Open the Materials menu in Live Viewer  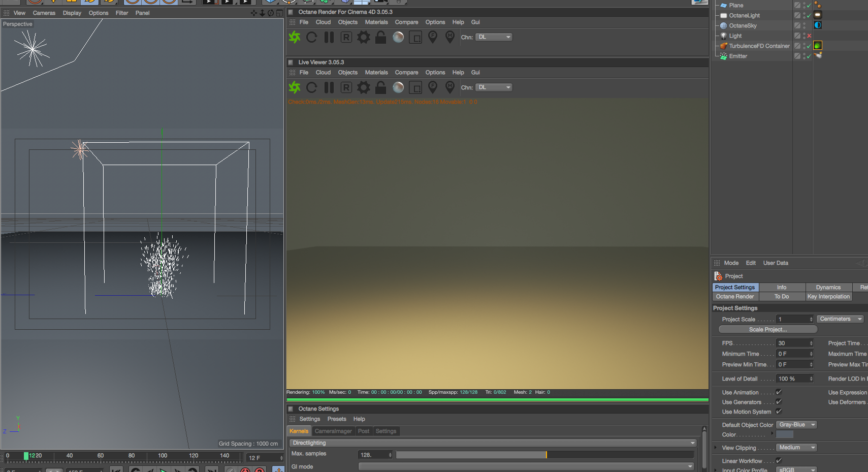(x=376, y=73)
